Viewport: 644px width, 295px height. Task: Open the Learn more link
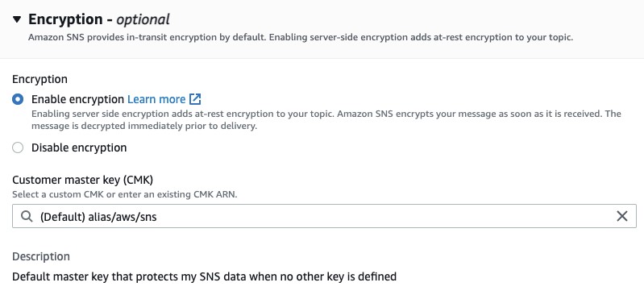tap(156, 99)
